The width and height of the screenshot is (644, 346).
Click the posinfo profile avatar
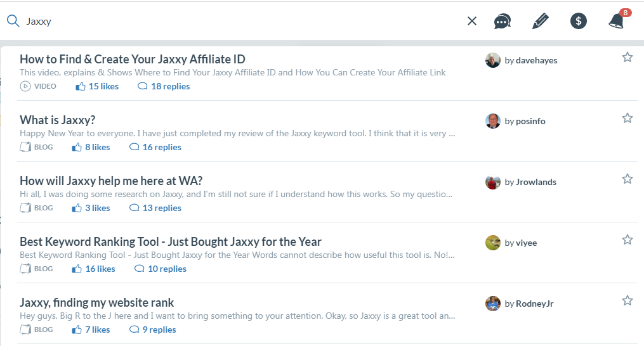click(493, 121)
